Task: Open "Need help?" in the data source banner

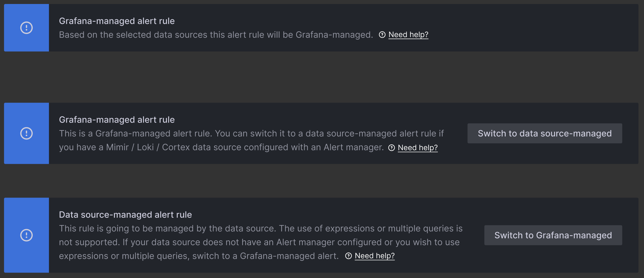Action: tap(375, 256)
